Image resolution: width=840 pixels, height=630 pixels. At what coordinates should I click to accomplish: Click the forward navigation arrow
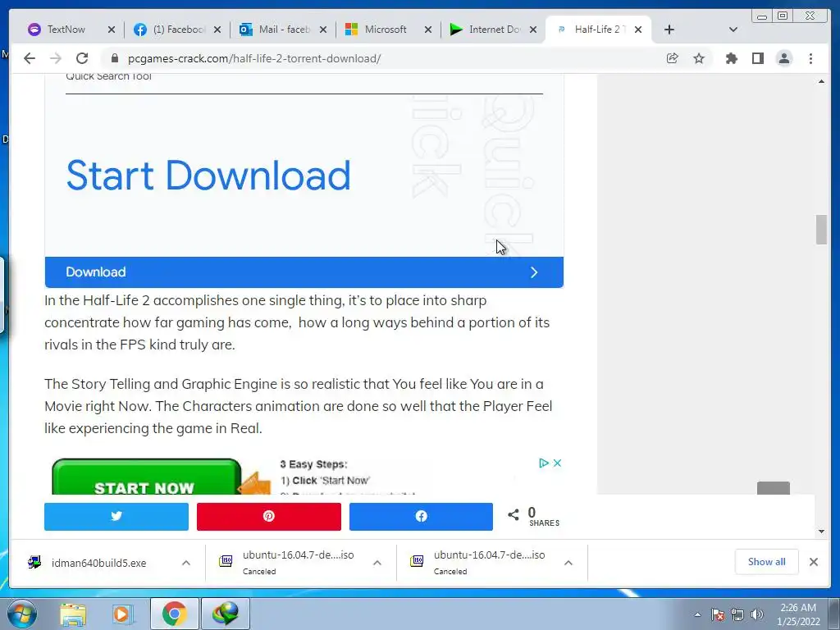tap(56, 58)
